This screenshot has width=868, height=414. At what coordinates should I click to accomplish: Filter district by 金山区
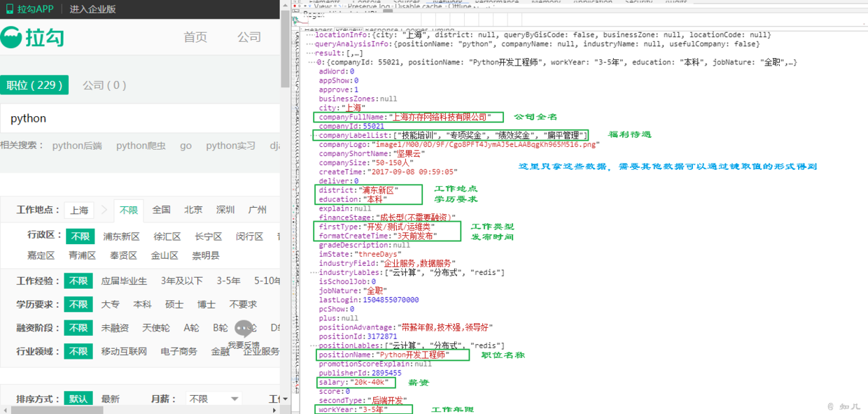pos(164,255)
